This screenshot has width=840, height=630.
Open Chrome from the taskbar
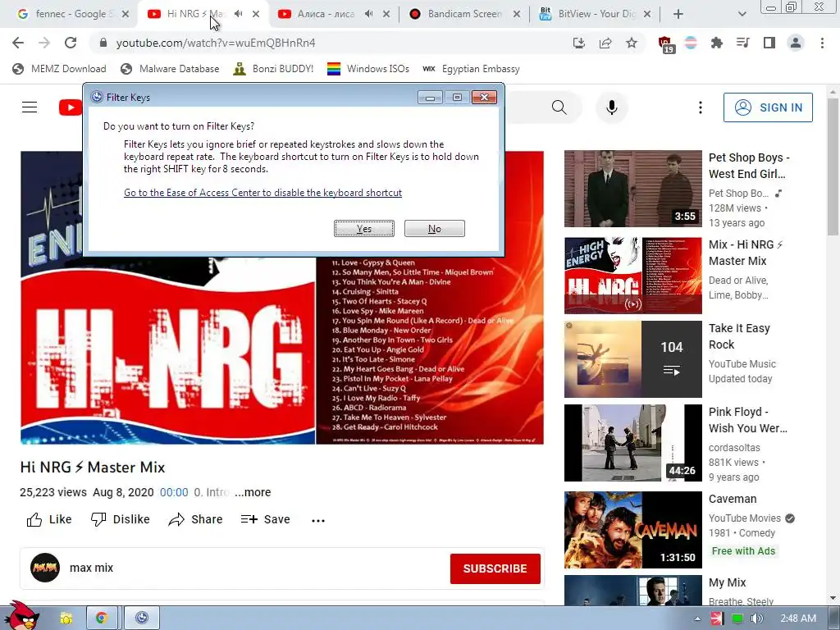tap(102, 619)
